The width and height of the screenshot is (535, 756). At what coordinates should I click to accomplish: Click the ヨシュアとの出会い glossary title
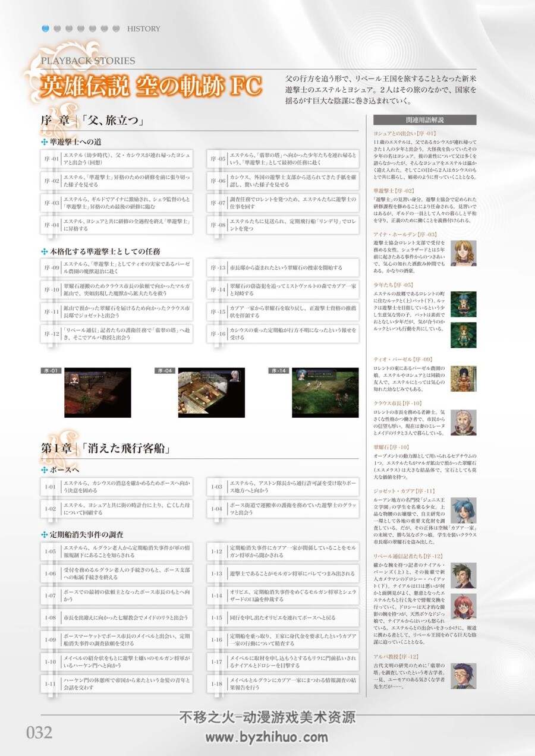click(405, 134)
